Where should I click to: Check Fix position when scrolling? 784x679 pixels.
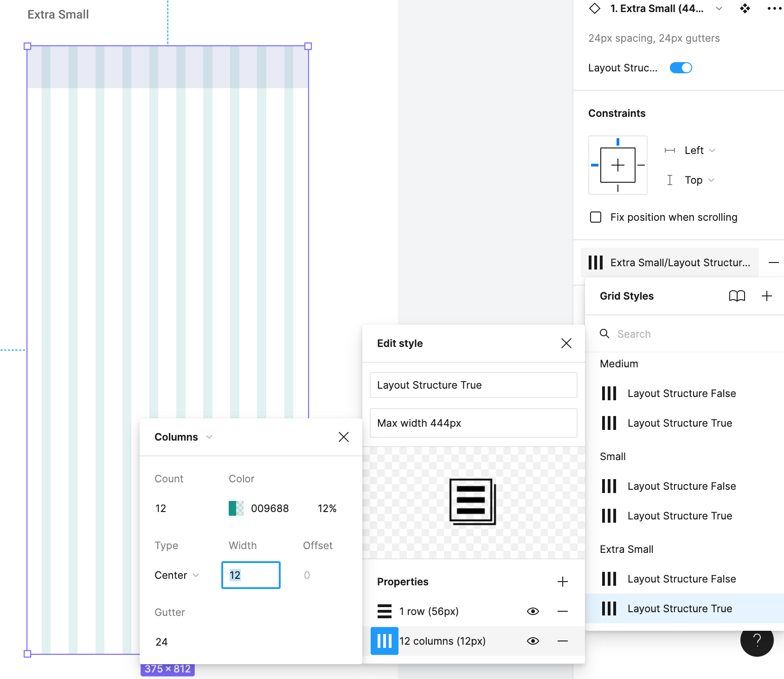[596, 217]
